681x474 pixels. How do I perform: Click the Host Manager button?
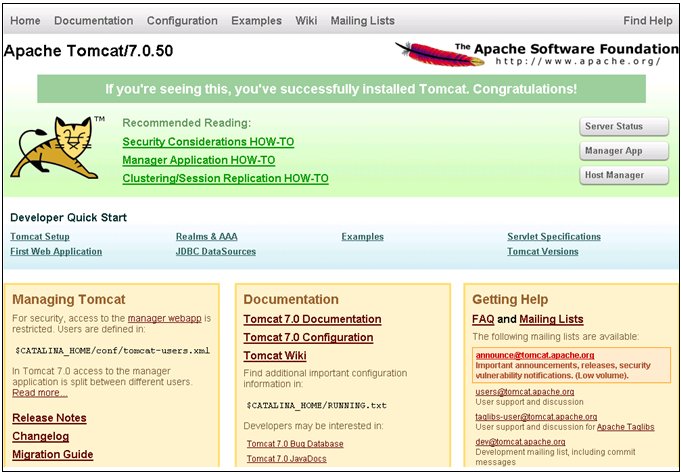tap(624, 175)
